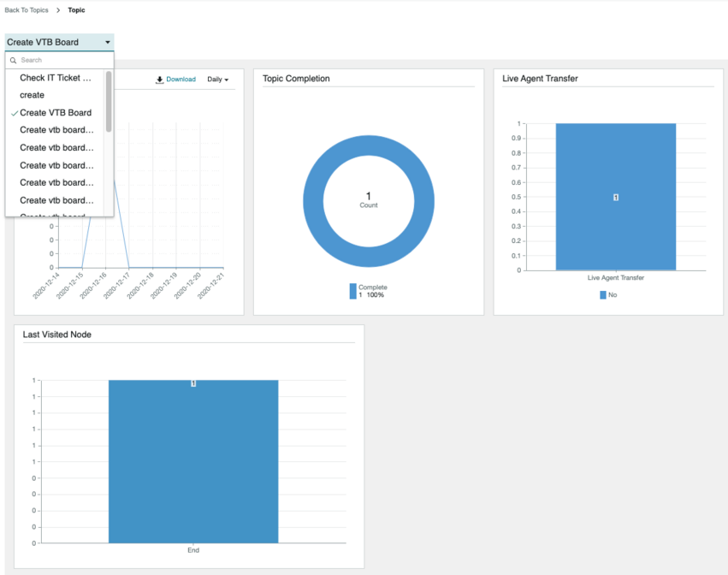
Task: Go Back To Topics via breadcrumb
Action: (x=27, y=10)
